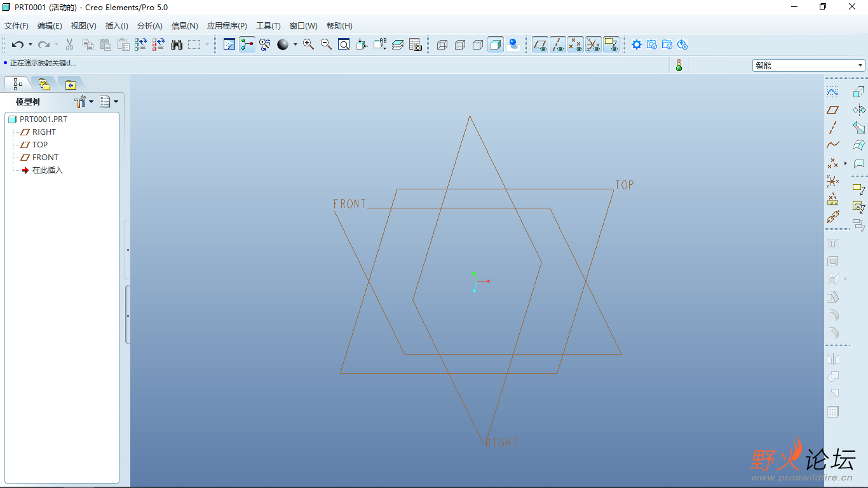Click the Undo arrow icon
This screenshot has height=488, width=868.
tap(17, 44)
